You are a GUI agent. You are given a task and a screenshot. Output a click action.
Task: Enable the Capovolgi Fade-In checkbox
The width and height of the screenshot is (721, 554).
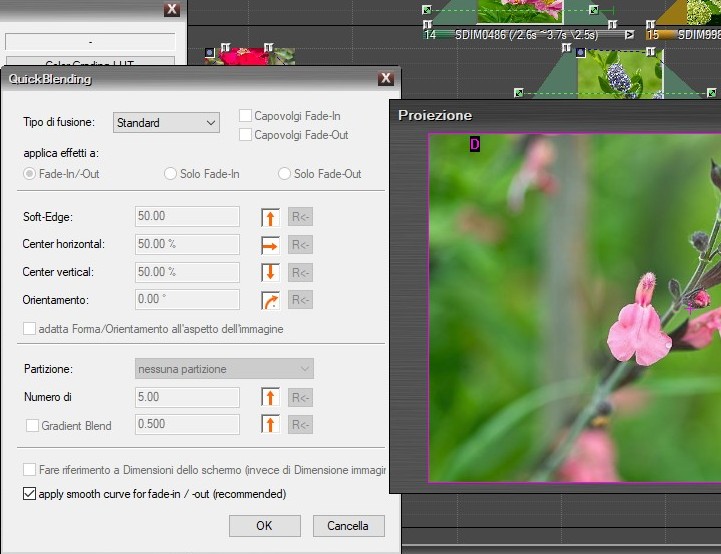coord(246,116)
